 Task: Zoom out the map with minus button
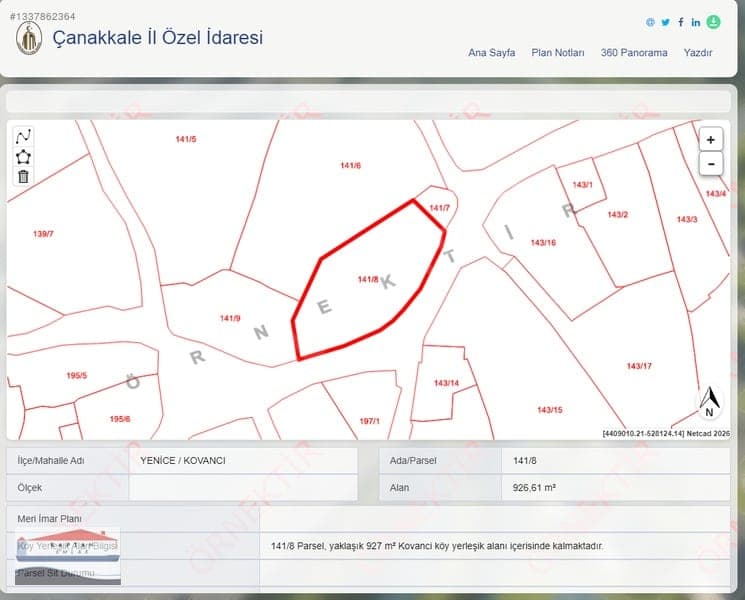[x=711, y=164]
